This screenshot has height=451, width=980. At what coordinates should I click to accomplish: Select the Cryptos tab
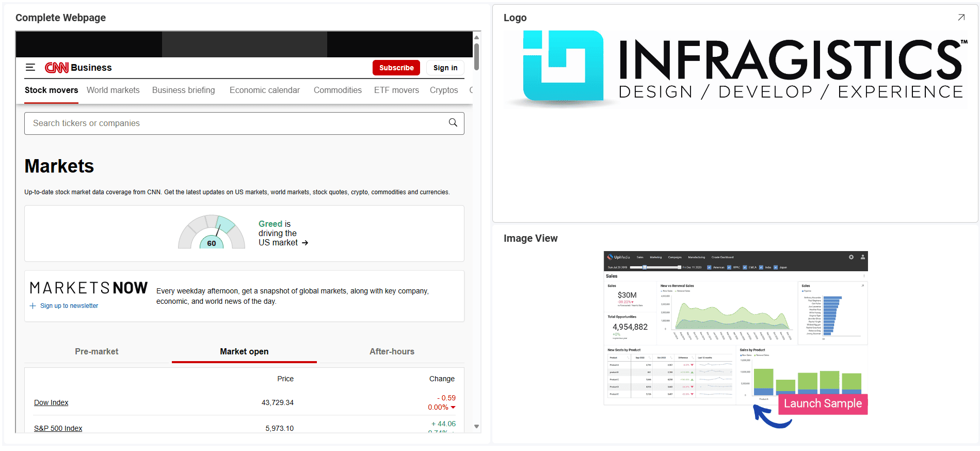click(444, 90)
